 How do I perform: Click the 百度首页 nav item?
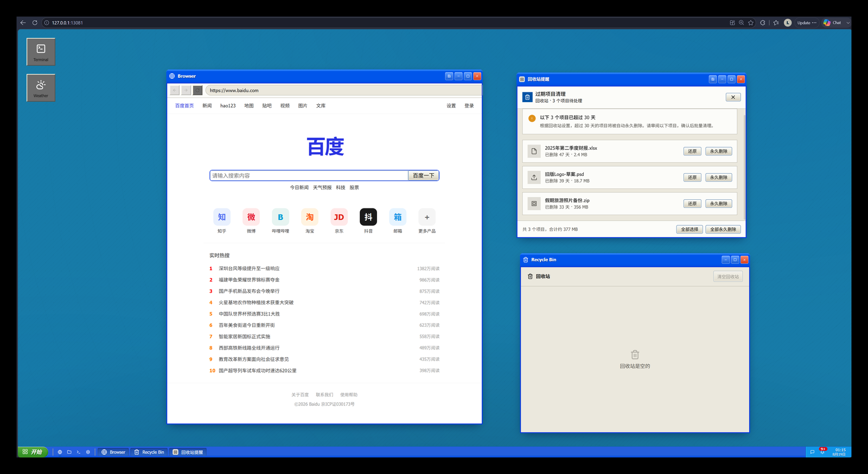[x=184, y=106]
